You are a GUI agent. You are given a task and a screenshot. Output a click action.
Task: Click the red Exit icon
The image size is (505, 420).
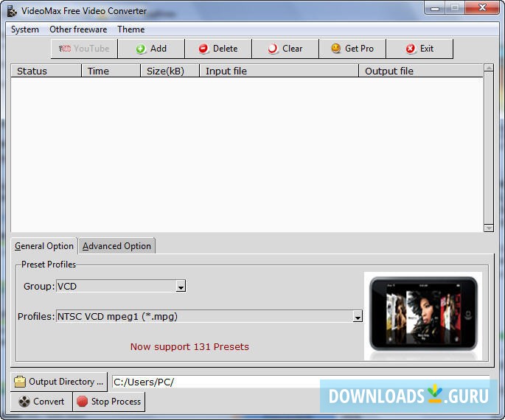tap(411, 49)
